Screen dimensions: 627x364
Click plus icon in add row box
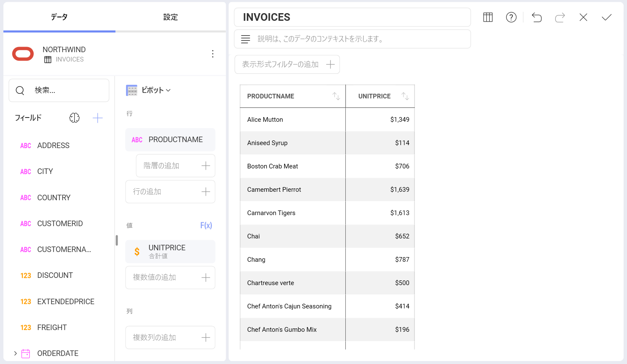click(x=206, y=192)
